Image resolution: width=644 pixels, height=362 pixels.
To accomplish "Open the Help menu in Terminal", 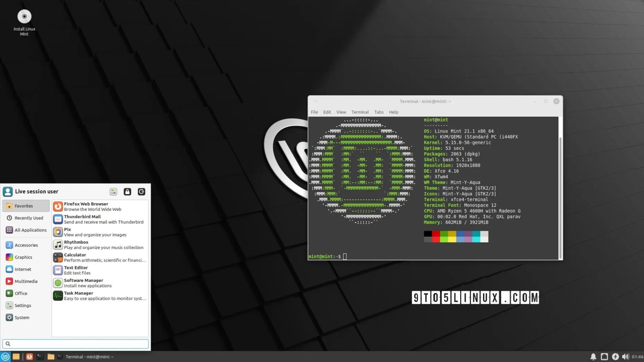I will [394, 112].
